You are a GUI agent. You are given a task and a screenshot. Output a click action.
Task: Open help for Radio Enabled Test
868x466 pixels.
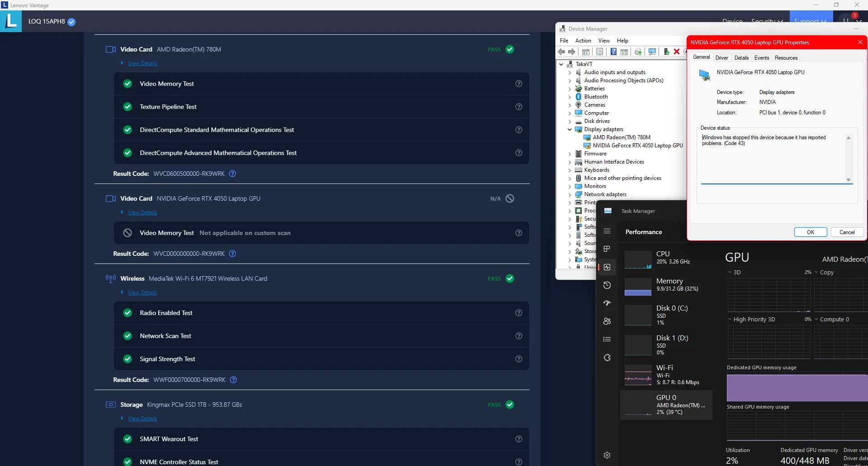click(519, 313)
